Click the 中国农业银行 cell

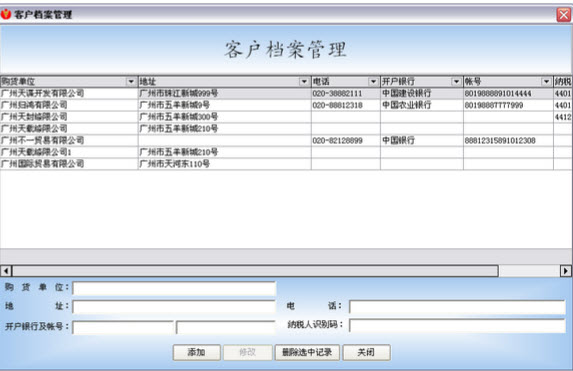(422, 105)
